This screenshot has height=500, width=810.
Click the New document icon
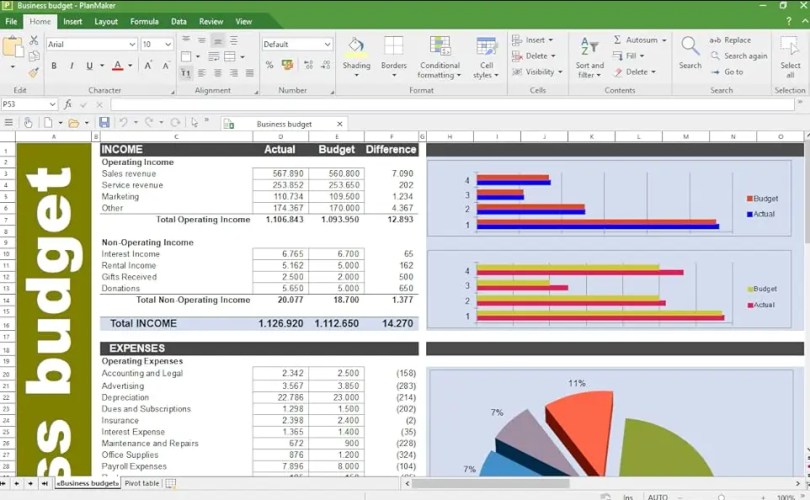pos(48,122)
